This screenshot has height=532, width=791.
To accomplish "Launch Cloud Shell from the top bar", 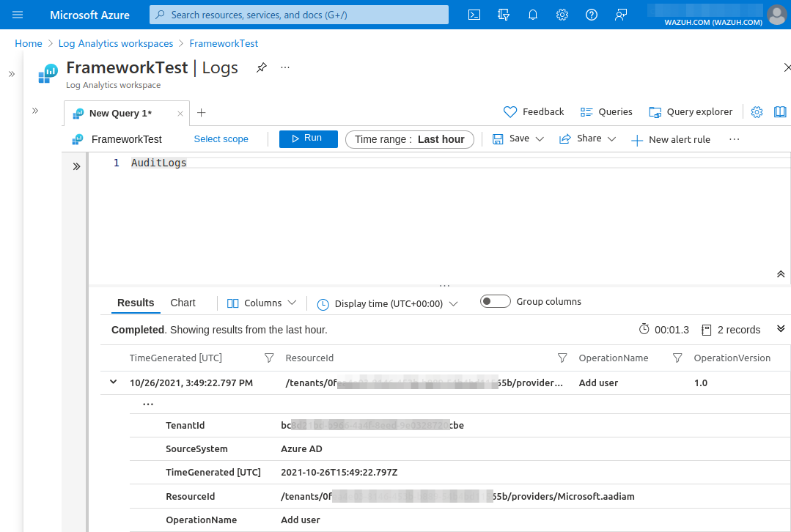I will 474,15.
